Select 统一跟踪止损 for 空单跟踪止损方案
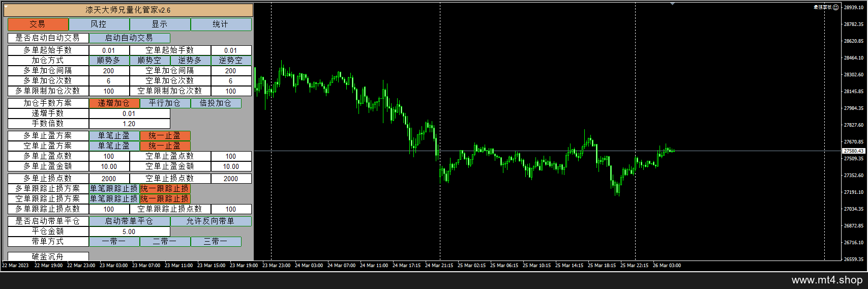Image resolution: width=868 pixels, height=289 pixels. (x=165, y=198)
